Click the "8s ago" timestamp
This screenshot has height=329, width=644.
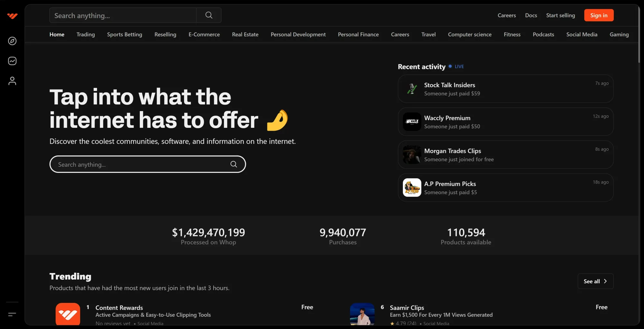(602, 149)
